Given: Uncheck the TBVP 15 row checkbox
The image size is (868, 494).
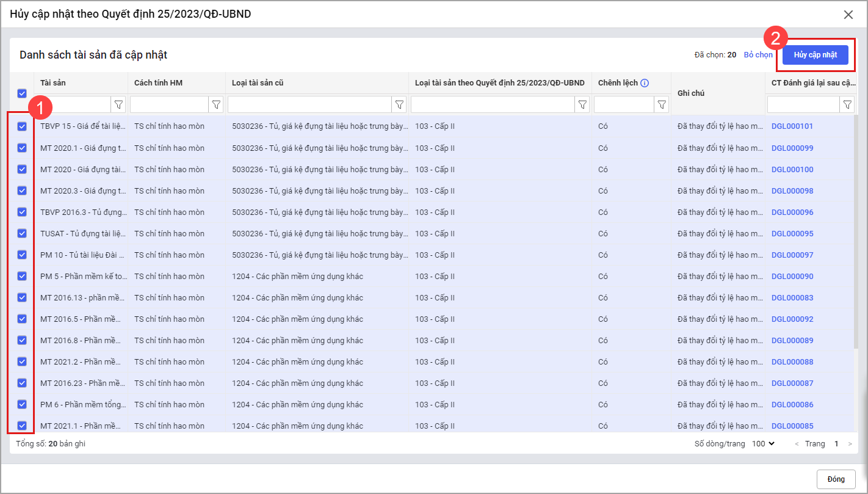Looking at the screenshot, I should point(22,126).
